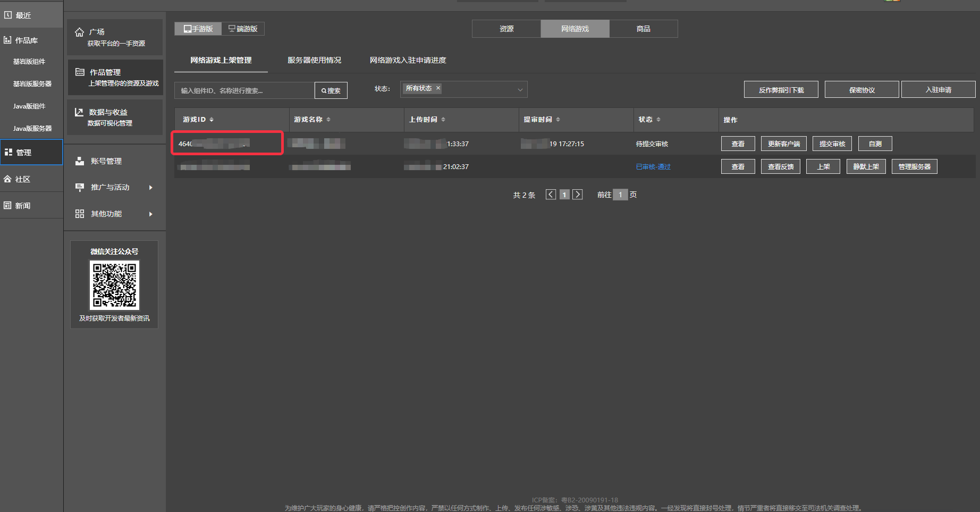The height and width of the screenshot is (512, 980).
Task: Select page 1 in pagination
Action: 564,195
